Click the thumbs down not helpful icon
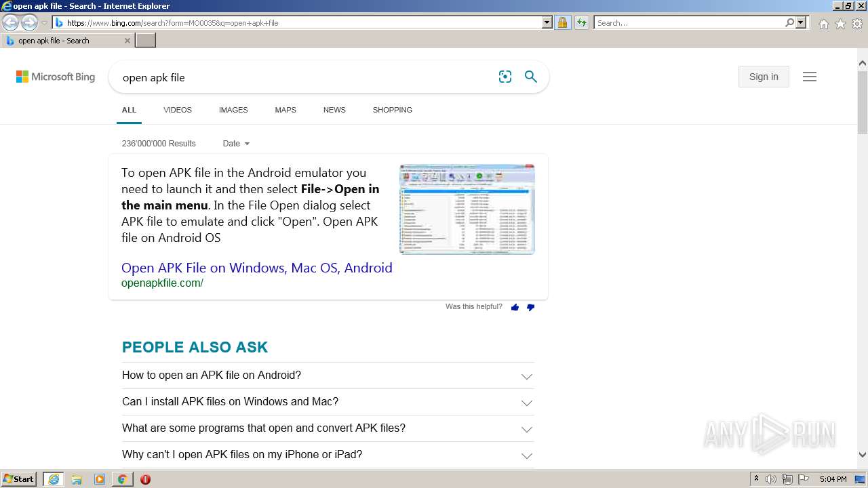 coord(530,308)
